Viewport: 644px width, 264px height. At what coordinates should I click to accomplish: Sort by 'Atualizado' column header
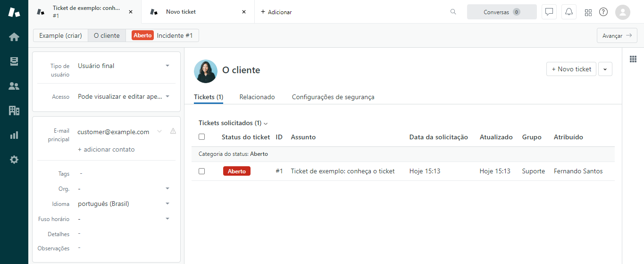click(496, 137)
